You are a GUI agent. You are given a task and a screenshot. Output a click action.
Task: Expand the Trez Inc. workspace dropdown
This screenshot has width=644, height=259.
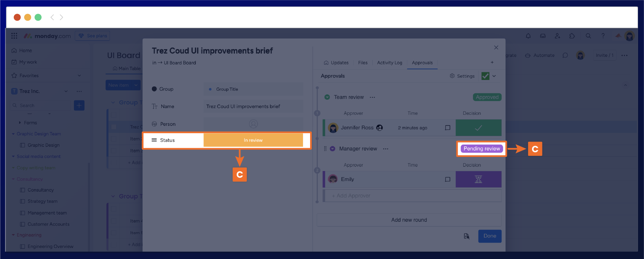pos(66,91)
